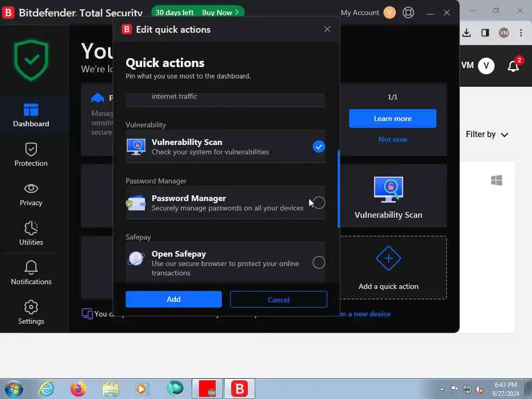Select the Password Manager radio circle

click(x=318, y=203)
